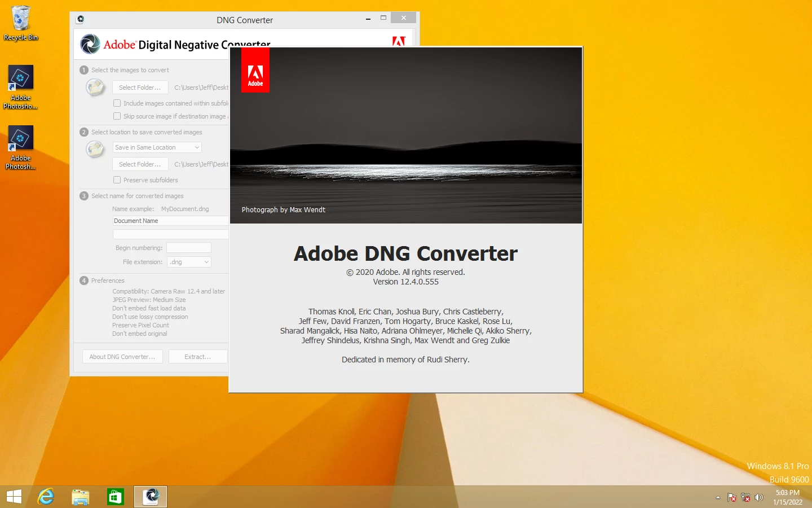Toggle Skip source image if destination exists
Image resolution: width=812 pixels, height=508 pixels.
point(117,116)
